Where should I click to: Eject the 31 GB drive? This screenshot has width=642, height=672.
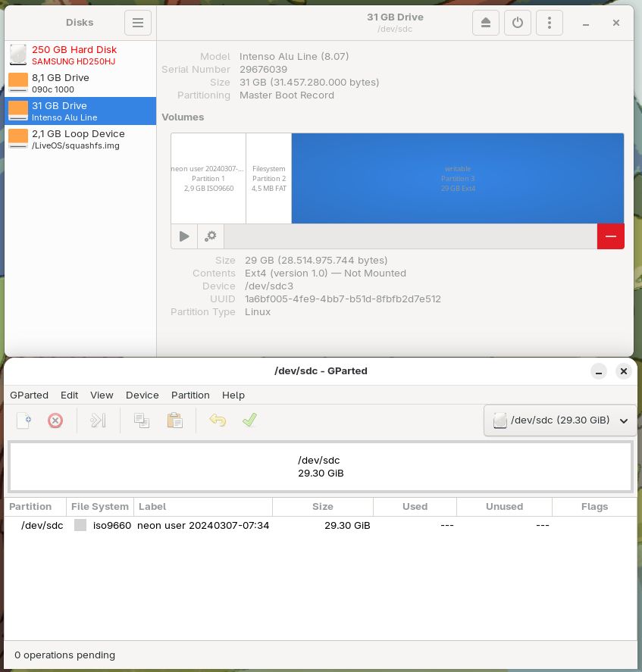(x=485, y=22)
